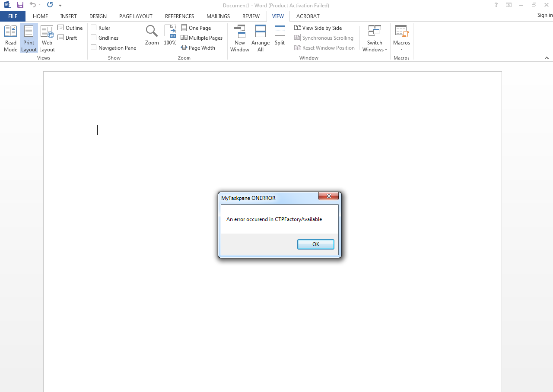Open the FILE menu

[x=13, y=16]
